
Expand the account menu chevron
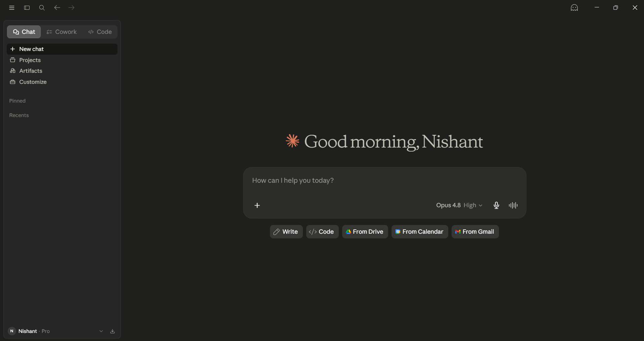(x=101, y=331)
